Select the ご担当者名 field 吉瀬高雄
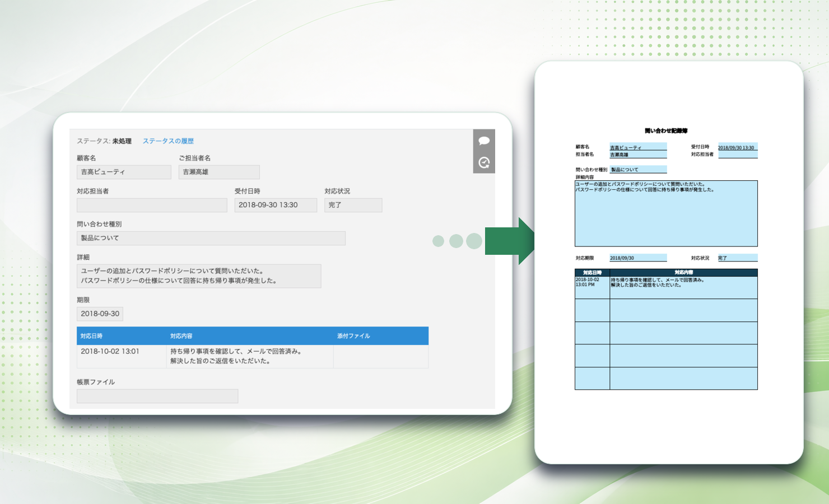 click(219, 172)
